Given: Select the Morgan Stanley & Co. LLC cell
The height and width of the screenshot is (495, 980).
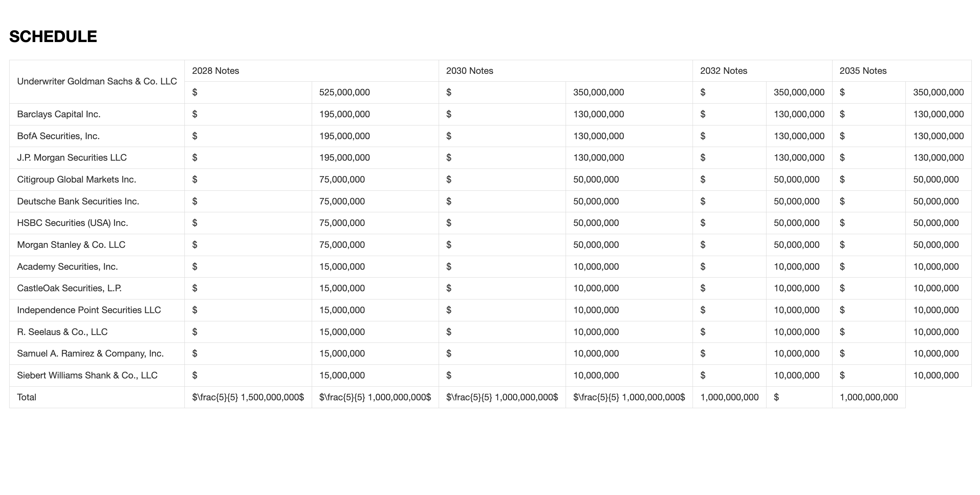Looking at the screenshot, I should coord(71,245).
